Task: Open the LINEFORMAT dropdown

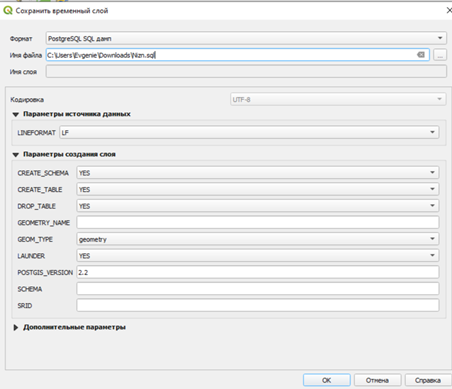Action: tap(249, 132)
